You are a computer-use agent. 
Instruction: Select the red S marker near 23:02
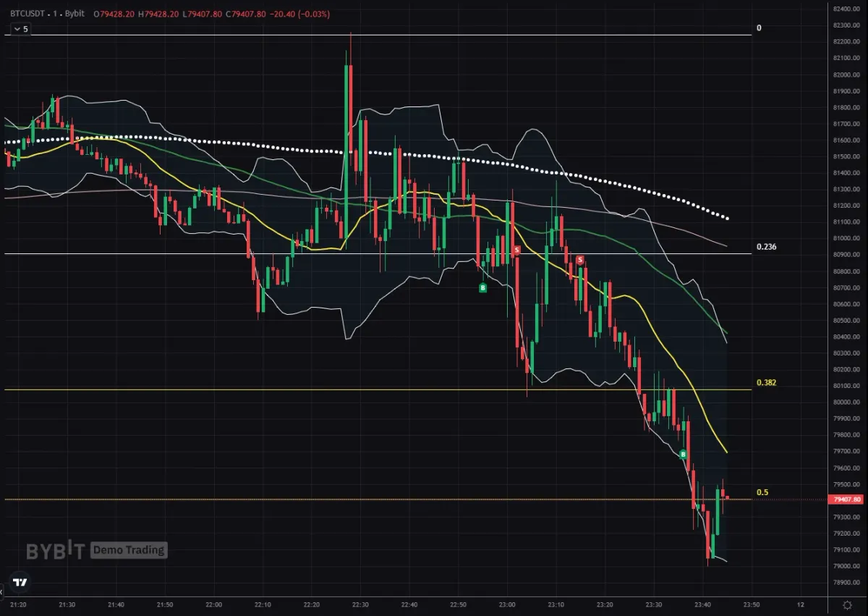[x=516, y=250]
